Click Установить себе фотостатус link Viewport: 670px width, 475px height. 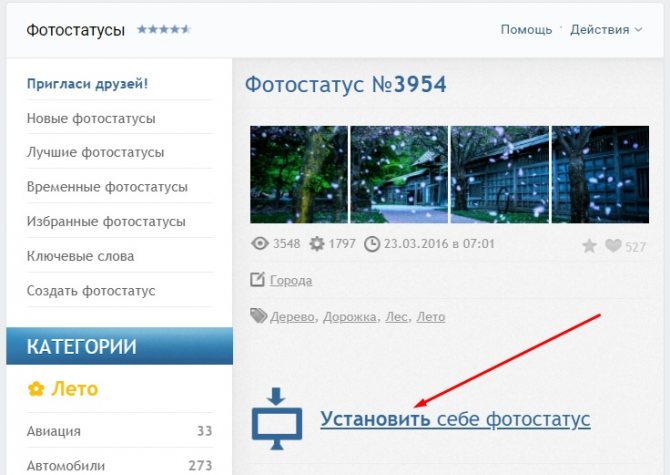coord(455,419)
